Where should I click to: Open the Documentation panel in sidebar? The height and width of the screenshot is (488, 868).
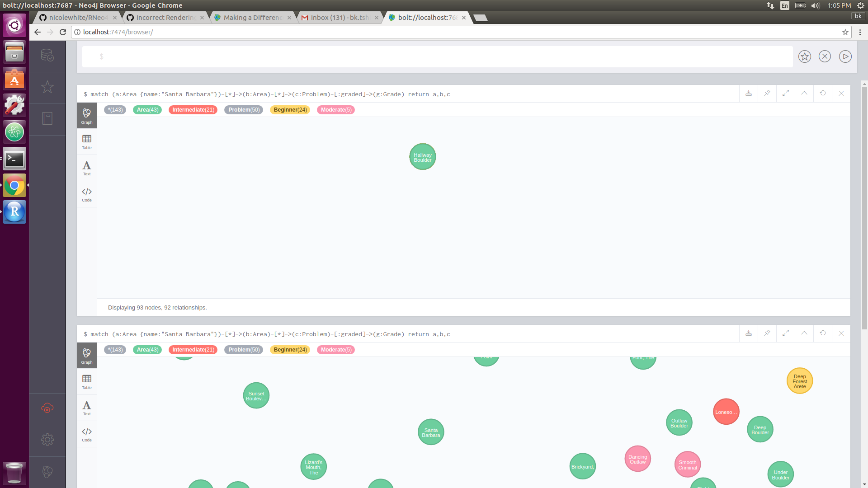(47, 119)
